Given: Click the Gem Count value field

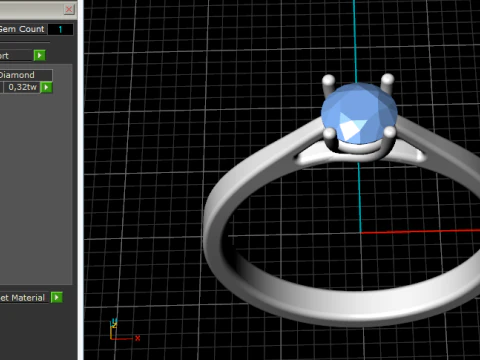Looking at the screenshot, I should click(x=60, y=29).
